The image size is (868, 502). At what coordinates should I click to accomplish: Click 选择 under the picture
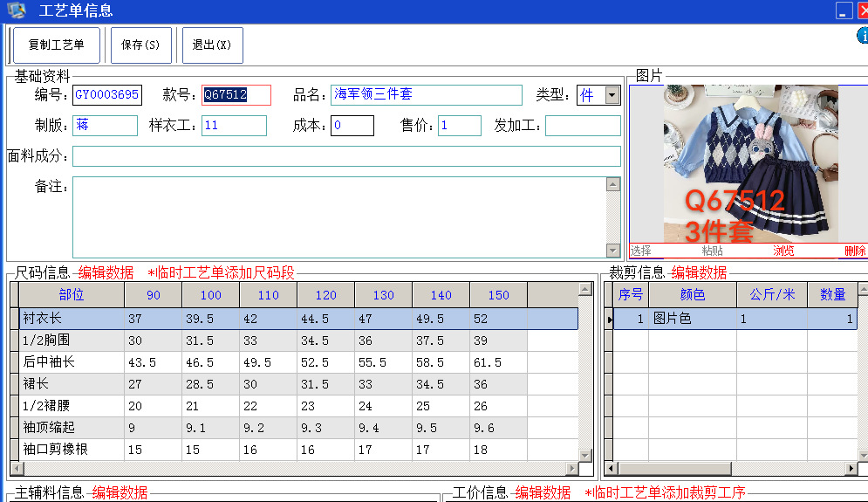641,251
